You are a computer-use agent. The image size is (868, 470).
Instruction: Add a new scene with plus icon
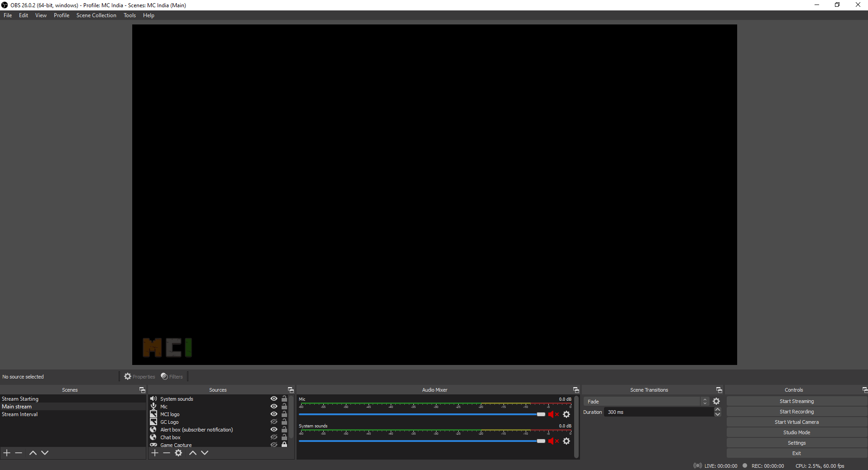click(7, 453)
